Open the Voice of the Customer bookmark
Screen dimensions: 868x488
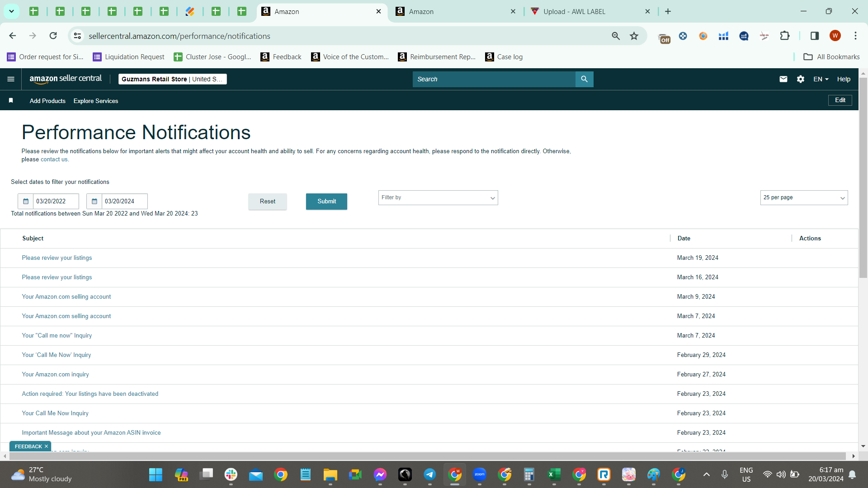point(350,57)
